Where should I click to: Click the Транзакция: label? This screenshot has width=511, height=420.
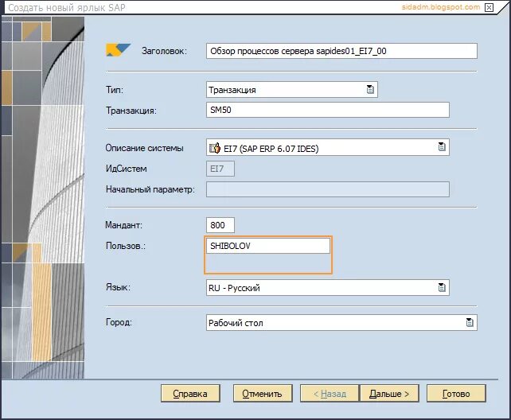131,111
